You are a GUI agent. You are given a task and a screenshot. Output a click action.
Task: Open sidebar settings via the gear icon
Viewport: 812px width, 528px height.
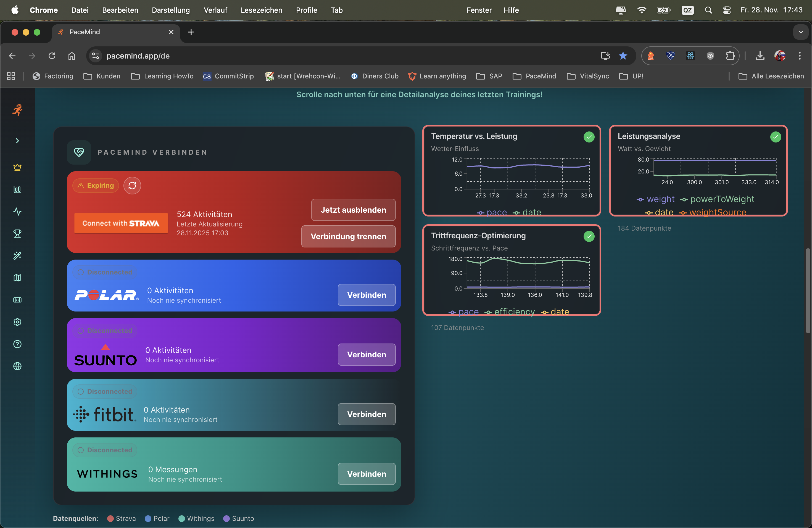(17, 322)
